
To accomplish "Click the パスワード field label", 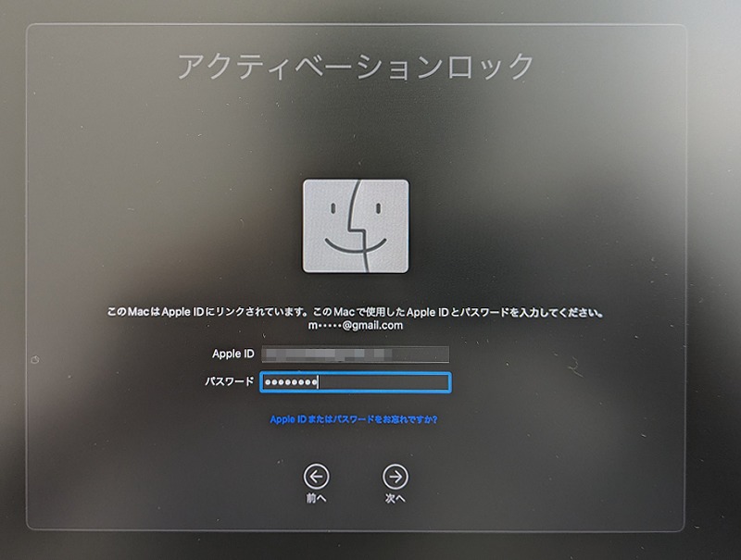I will (x=230, y=381).
